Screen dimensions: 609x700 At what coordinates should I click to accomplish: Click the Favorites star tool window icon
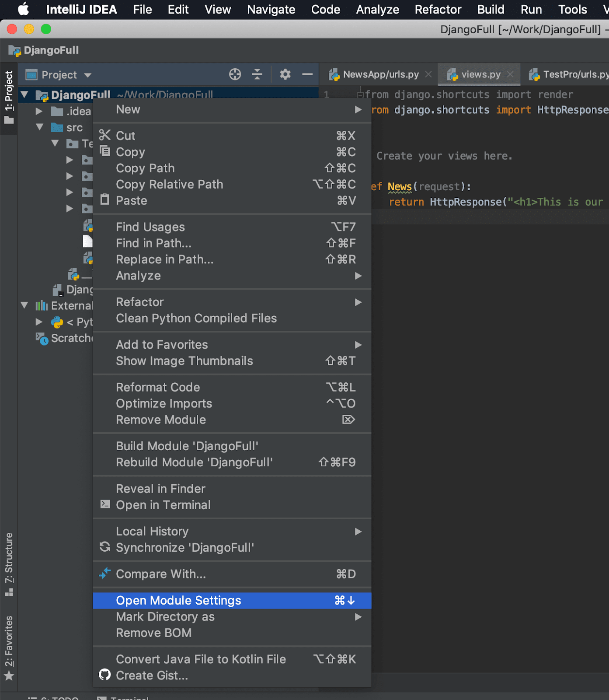(9, 676)
